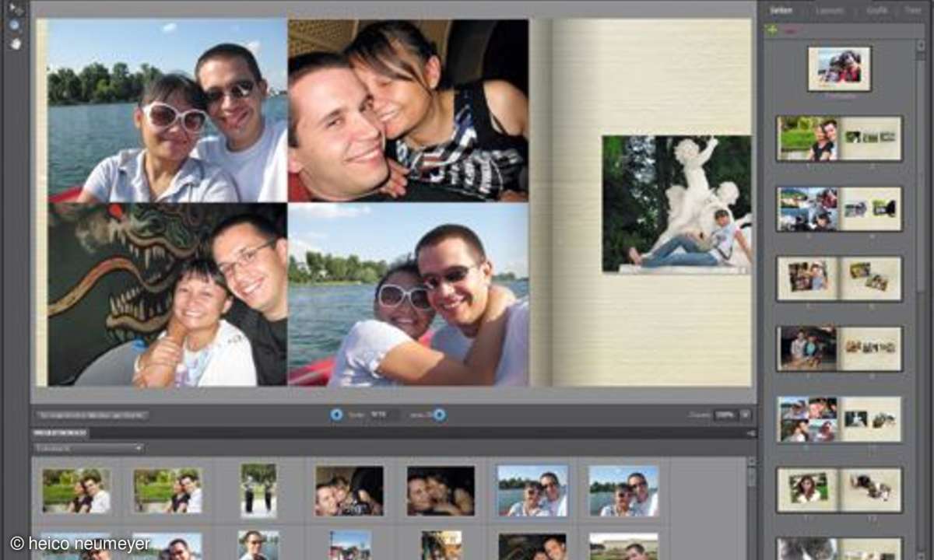934x560 pixels.
Task: Select the lake selfie with white sunglasses on canvas
Action: click(x=167, y=111)
